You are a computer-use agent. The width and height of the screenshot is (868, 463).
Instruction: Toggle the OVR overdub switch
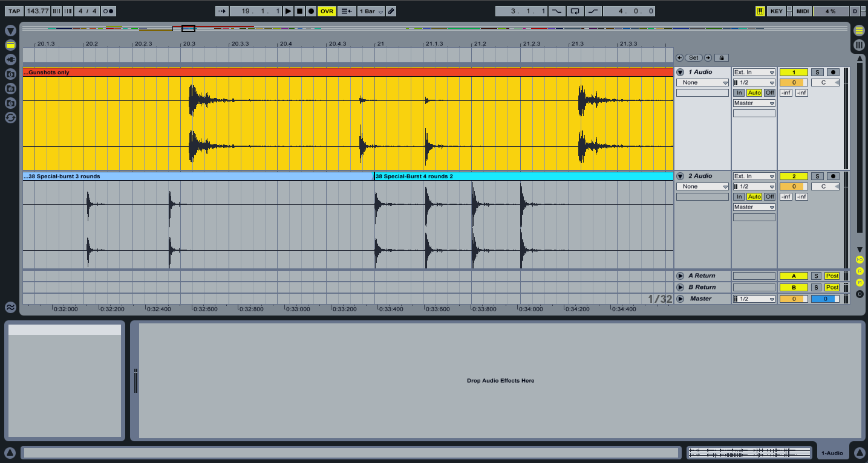(327, 11)
